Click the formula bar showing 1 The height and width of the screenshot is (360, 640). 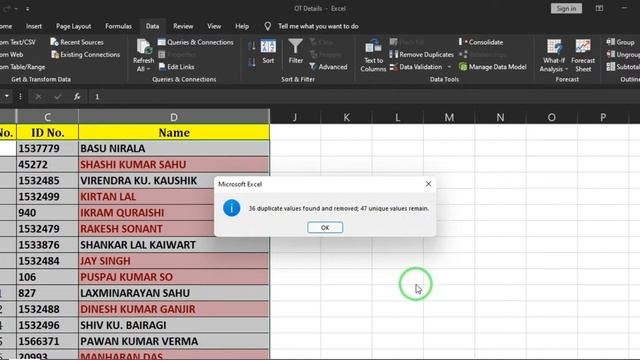[363, 97]
